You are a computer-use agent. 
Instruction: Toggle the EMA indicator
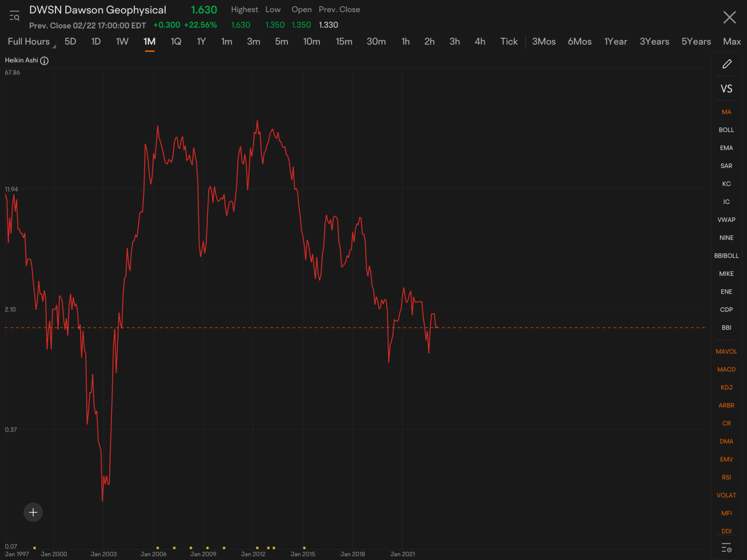pos(726,148)
